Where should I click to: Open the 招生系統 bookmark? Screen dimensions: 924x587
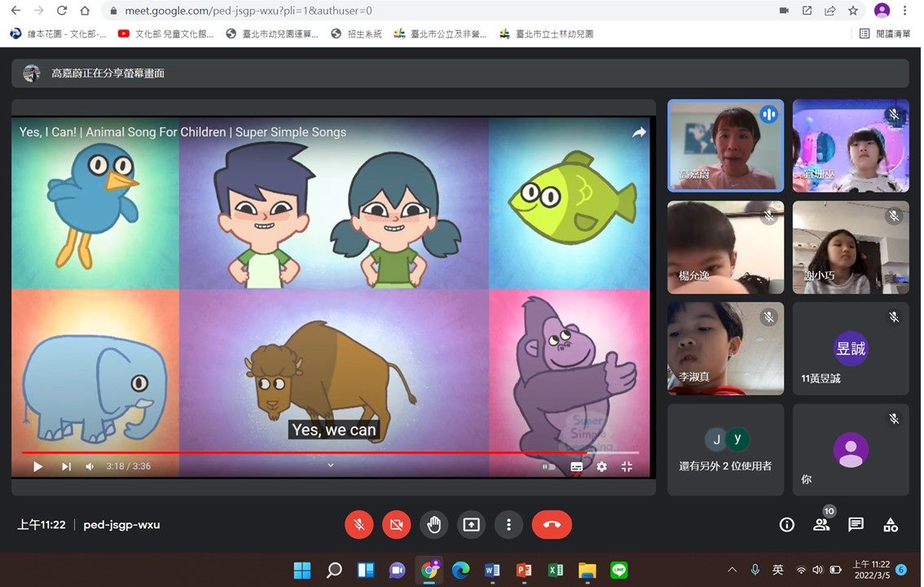(x=357, y=33)
